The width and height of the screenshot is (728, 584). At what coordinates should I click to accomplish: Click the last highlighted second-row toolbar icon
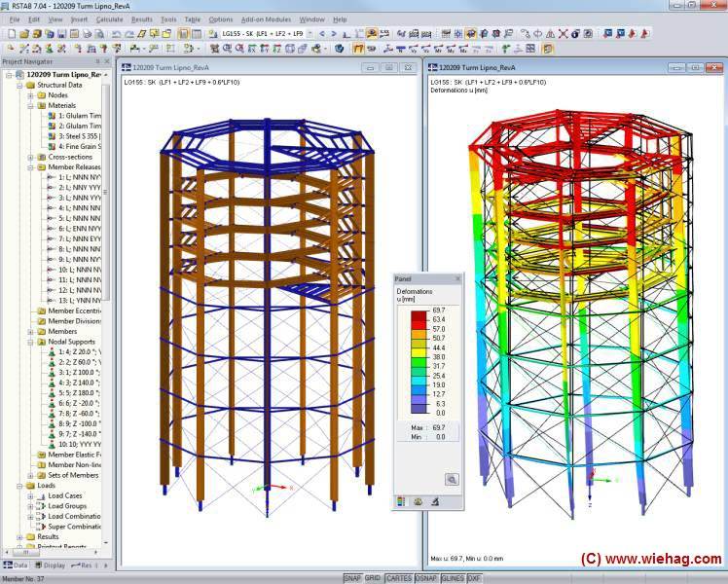point(547,49)
